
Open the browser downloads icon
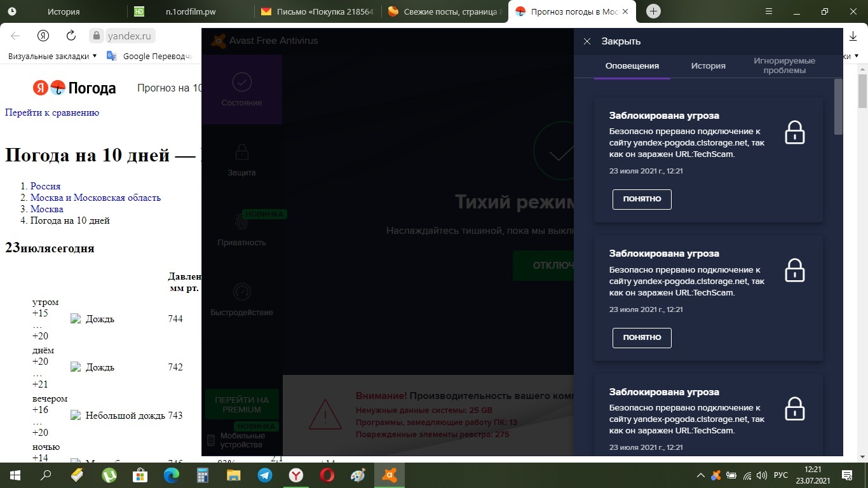click(853, 36)
